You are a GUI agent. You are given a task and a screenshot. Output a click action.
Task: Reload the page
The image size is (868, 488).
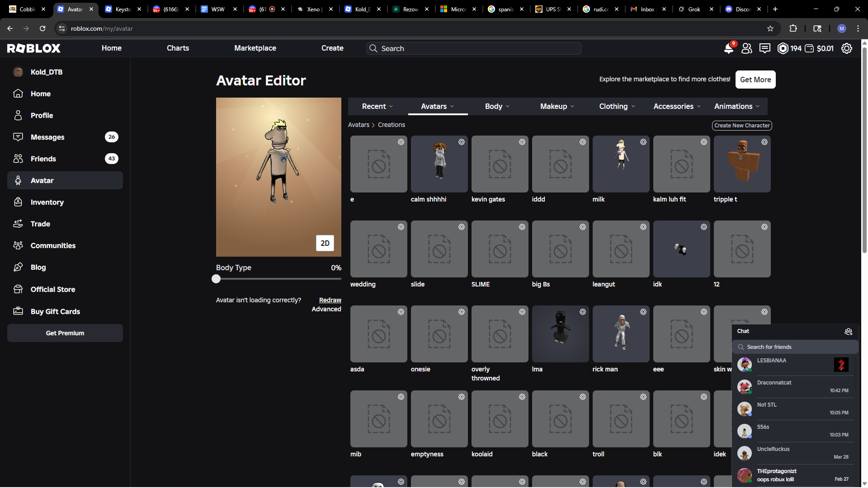coord(42,28)
